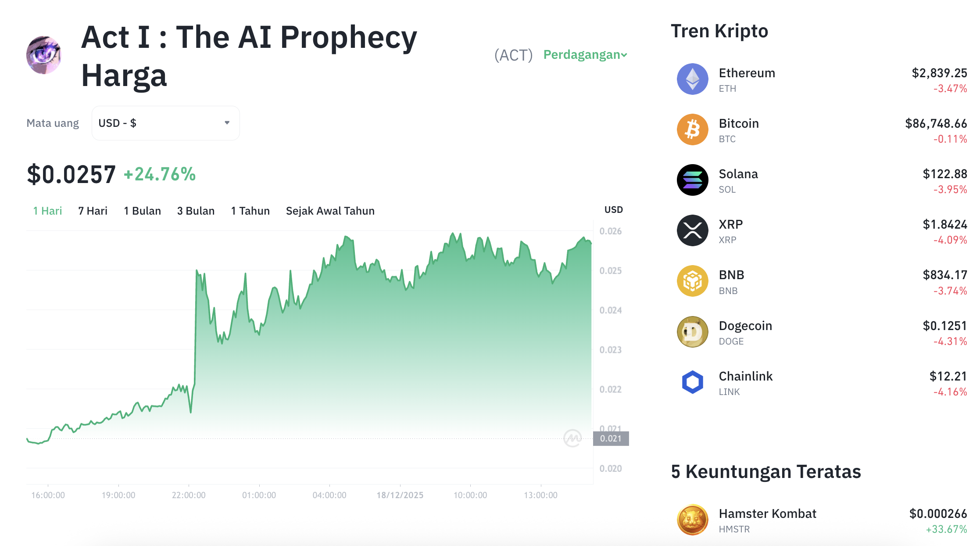
Task: Click the Bitcoin BTC icon
Action: 692,130
